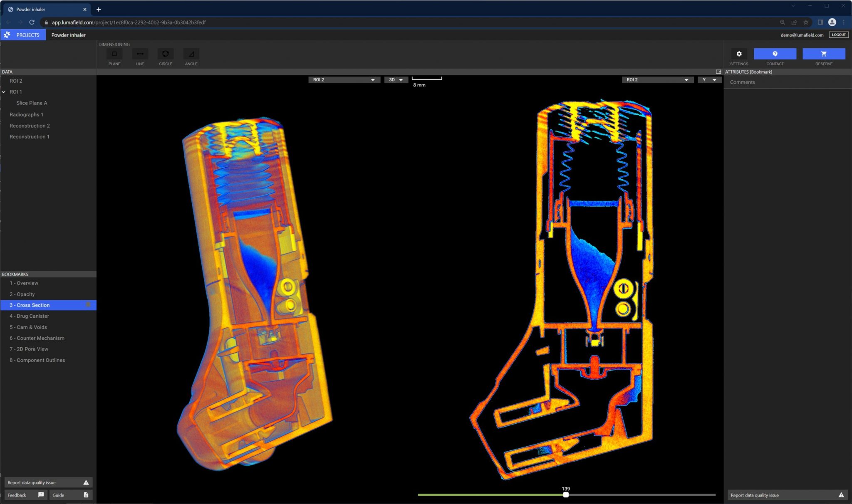
Task: Select Slice Plane A under ROI 1
Action: coord(32,103)
